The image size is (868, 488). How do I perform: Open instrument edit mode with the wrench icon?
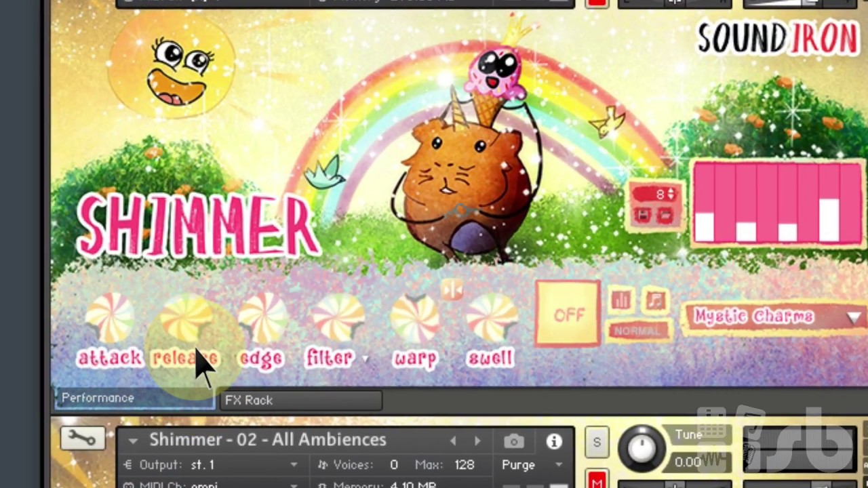(x=82, y=439)
